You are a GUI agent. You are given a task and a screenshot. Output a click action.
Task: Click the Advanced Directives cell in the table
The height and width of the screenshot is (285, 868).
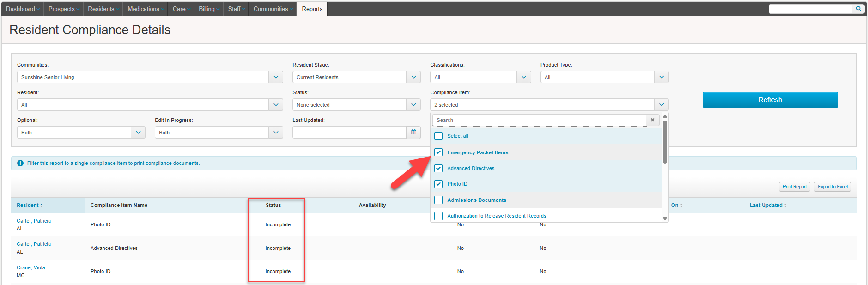[x=114, y=248]
